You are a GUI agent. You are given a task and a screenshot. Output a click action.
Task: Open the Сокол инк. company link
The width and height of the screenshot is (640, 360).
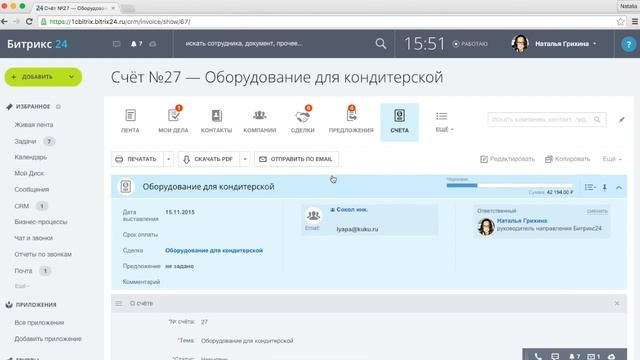coord(351,209)
